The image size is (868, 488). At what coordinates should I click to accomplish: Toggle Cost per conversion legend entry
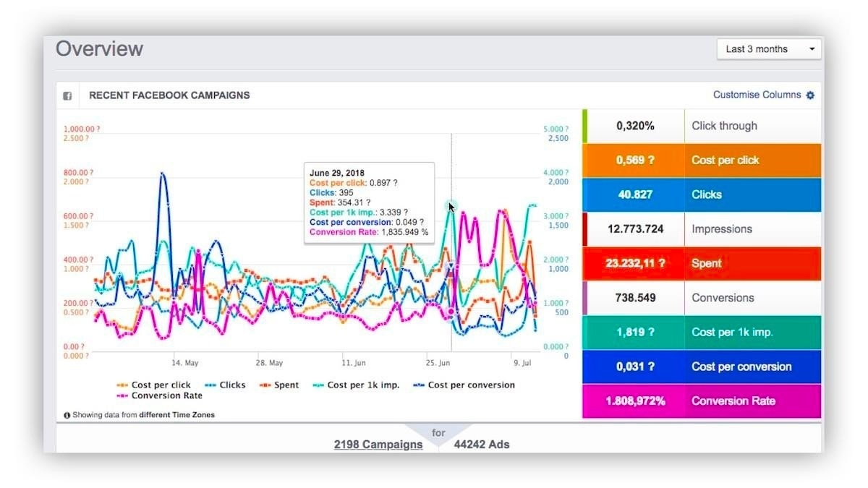click(x=464, y=385)
